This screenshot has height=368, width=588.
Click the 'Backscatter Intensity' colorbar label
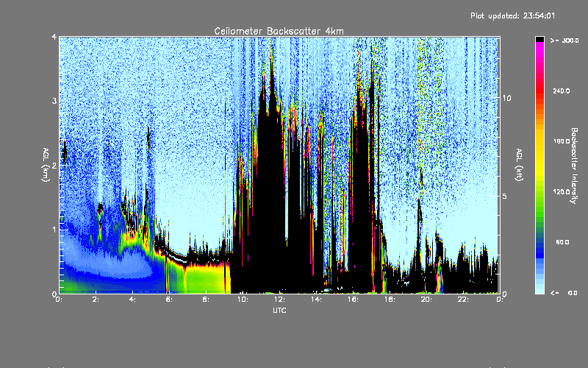coord(574,166)
